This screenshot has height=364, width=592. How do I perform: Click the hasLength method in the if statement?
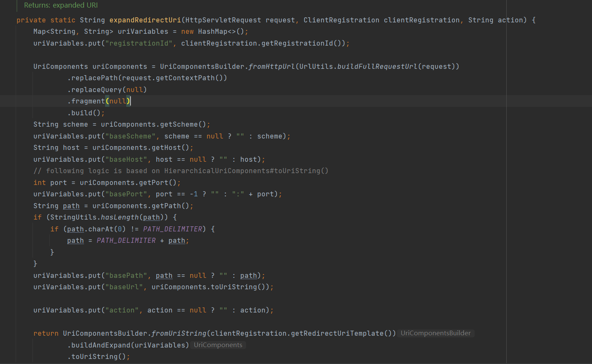click(119, 217)
